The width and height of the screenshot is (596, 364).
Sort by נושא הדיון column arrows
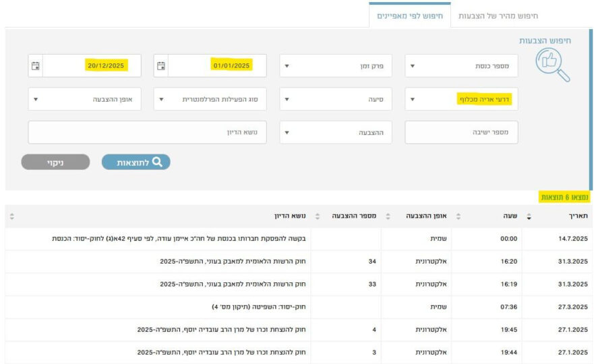(x=12, y=217)
